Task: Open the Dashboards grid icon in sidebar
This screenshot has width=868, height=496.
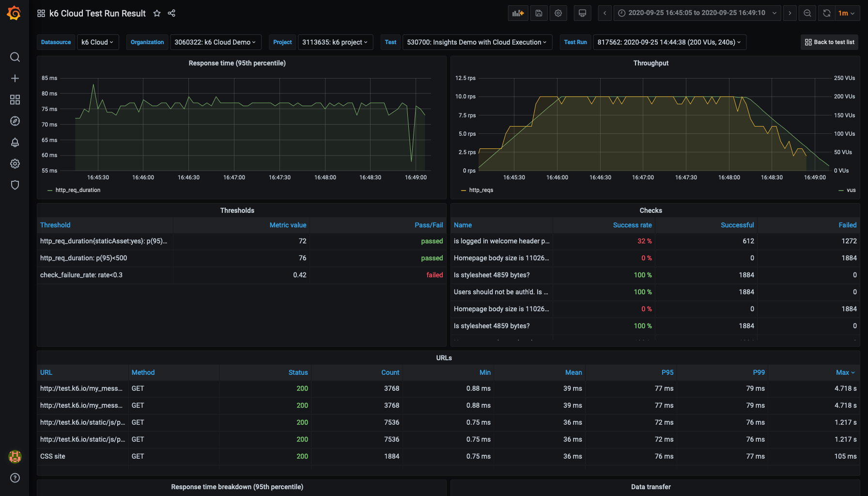Action: tap(15, 100)
